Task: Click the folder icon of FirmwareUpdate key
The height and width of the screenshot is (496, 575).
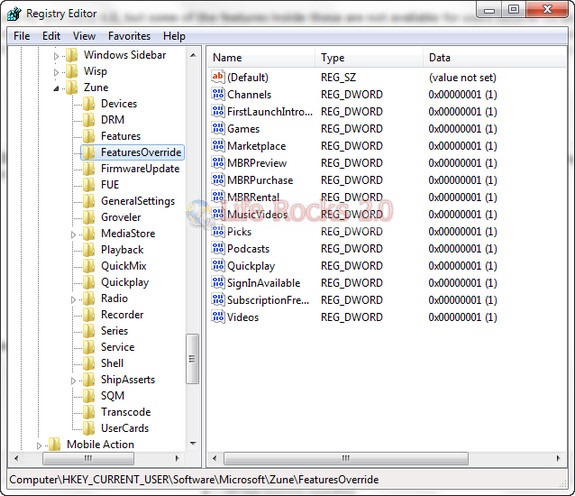Action: pos(89,169)
